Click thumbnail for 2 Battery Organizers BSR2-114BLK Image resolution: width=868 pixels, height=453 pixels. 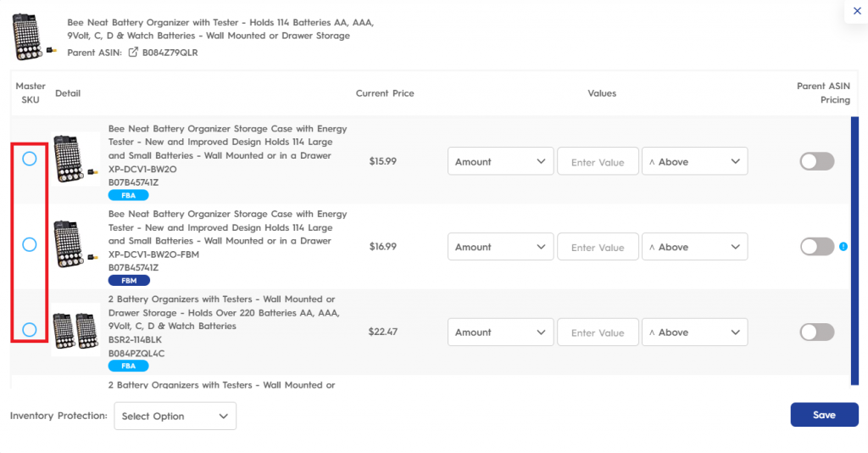point(75,330)
